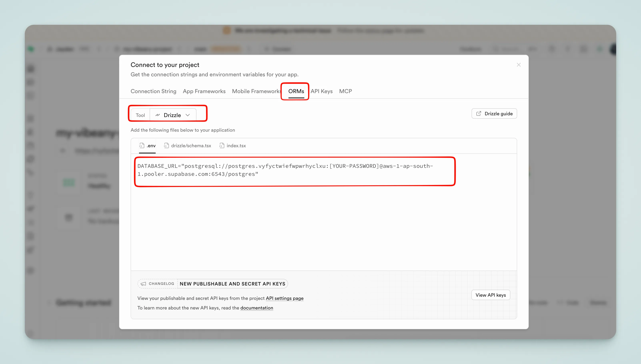Switch to the App Frameworks tab
Image resolution: width=641 pixels, height=364 pixels.
click(204, 91)
